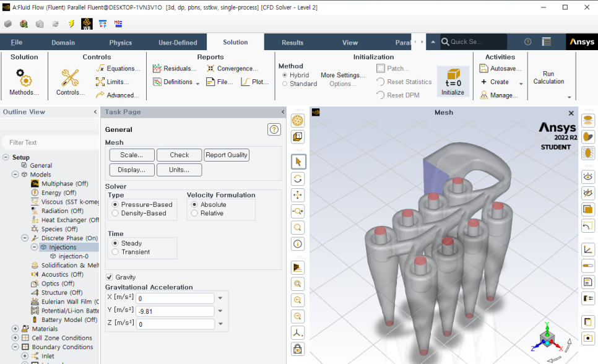The width and height of the screenshot is (598, 364).
Task: Click the copy to clipboard icon
Action: 588,322
